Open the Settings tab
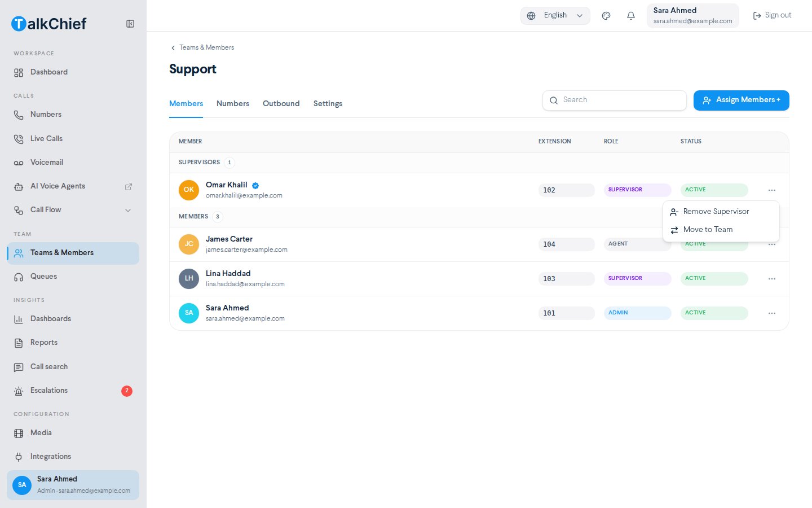Screen dimensions: 812x508 328,104
